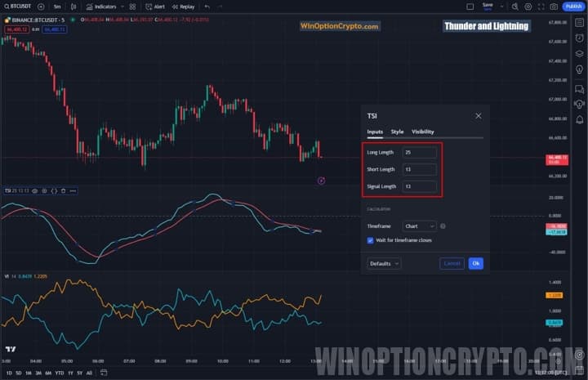Uncheck Wait for timeframe closes checkbox

[x=371, y=240]
